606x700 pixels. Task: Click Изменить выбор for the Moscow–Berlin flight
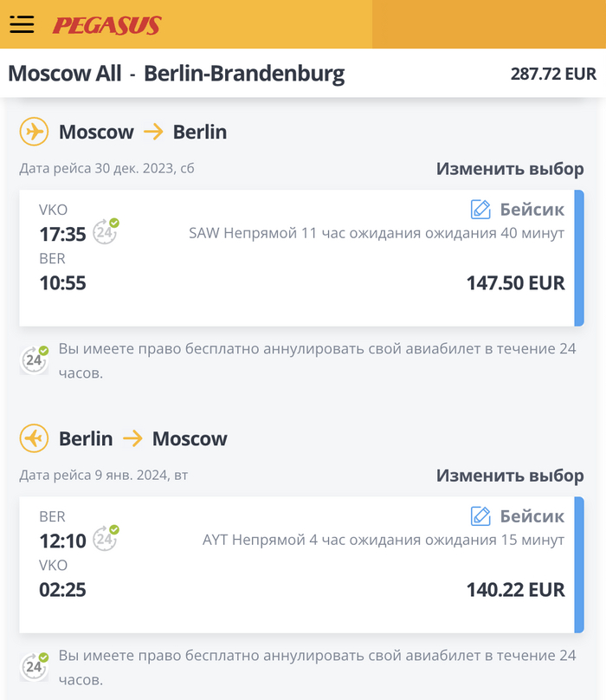pyautogui.click(x=510, y=169)
